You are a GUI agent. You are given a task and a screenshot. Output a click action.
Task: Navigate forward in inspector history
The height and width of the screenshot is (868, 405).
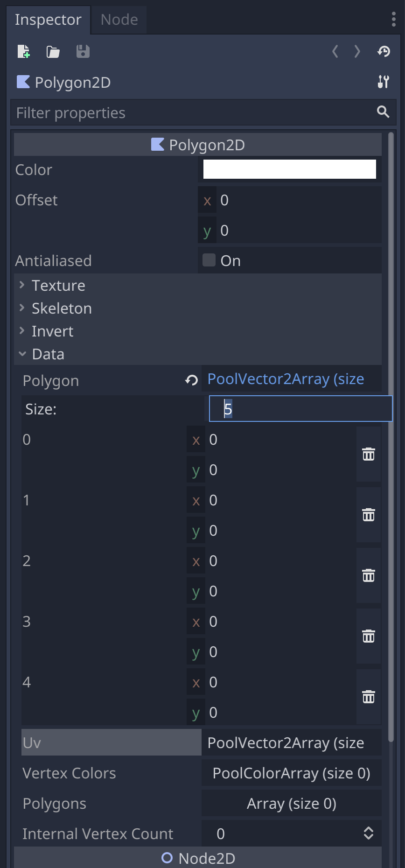coord(357,52)
